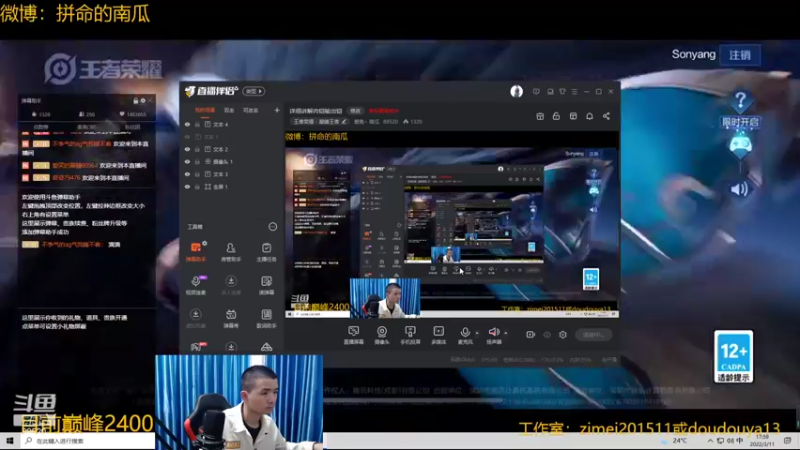The image size is (800, 450).
Task: Collapse the 工具箱 toolbox with the circle button
Action: (x=272, y=227)
